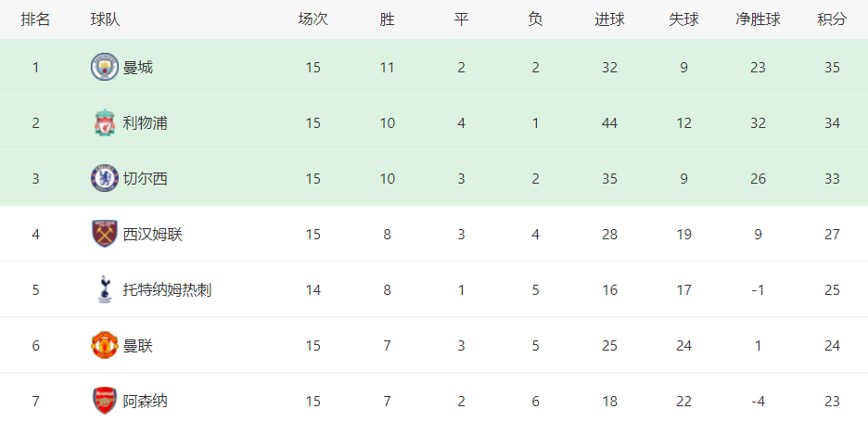This screenshot has width=868, height=422.
Task: Sort by the 净胜球 column header
Action: click(758, 19)
